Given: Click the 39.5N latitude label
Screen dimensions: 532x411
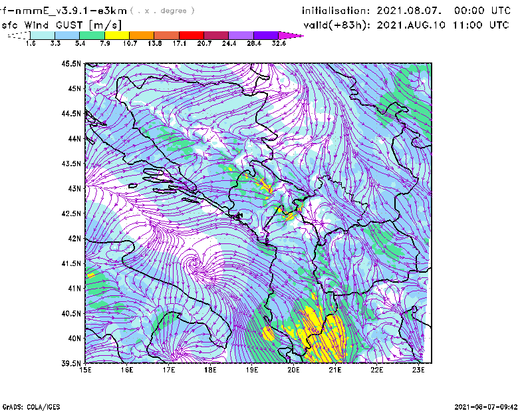Looking at the screenshot, I should (x=72, y=364).
